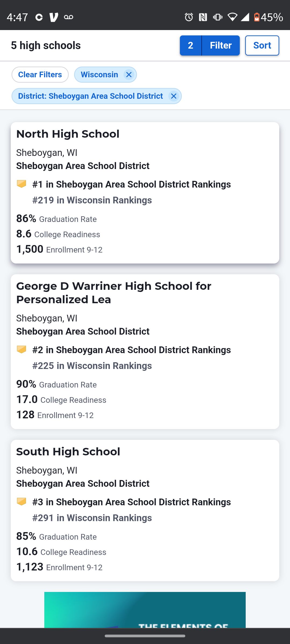The height and width of the screenshot is (644, 290).
Task: Tap the vibrate mode icon
Action: (x=218, y=17)
